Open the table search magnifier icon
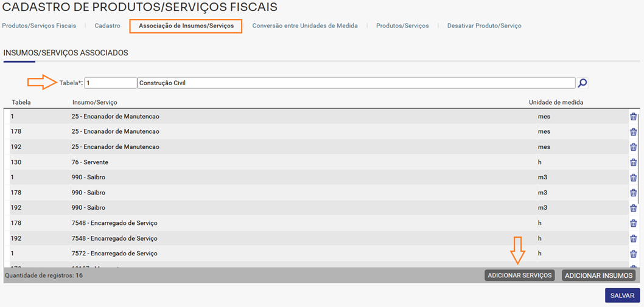Image resolution: width=644 pixels, height=307 pixels. coord(582,83)
